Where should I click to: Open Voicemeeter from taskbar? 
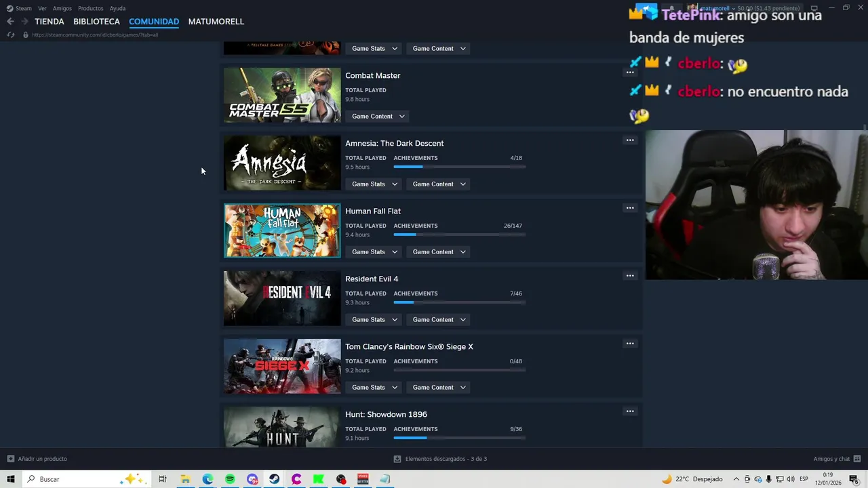363,479
